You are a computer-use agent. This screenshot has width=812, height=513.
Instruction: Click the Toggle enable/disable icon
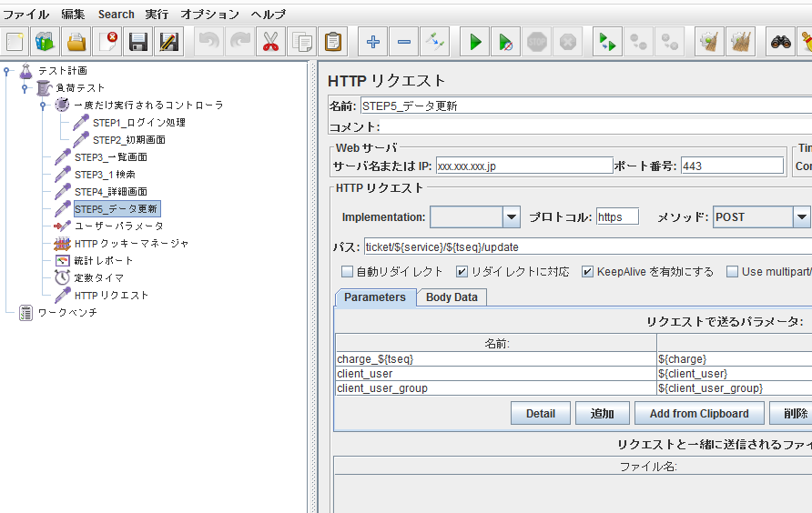(x=435, y=42)
